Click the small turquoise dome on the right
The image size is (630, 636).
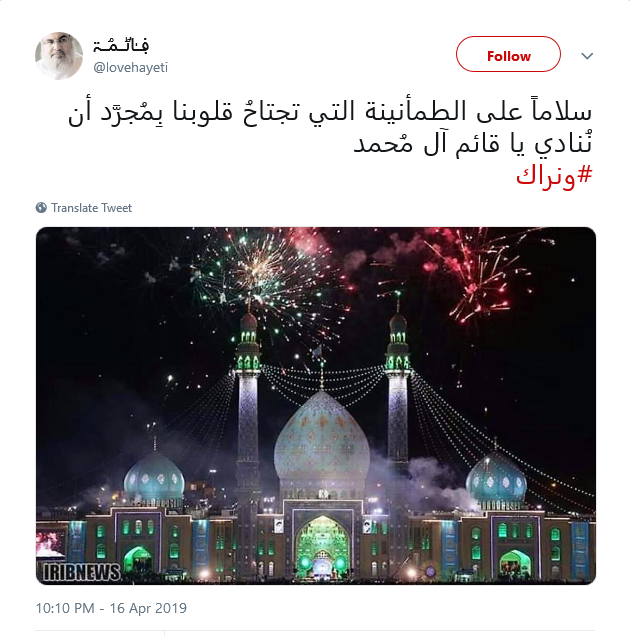pyautogui.click(x=496, y=481)
